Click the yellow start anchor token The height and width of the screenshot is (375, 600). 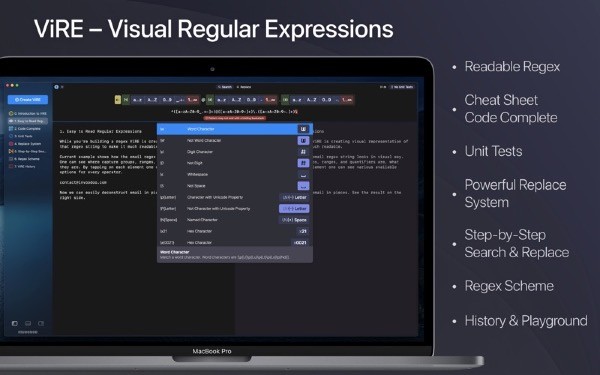tap(118, 100)
